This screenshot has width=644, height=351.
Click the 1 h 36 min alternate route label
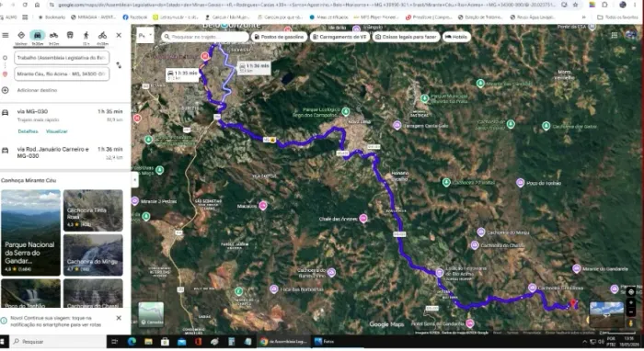(x=254, y=68)
